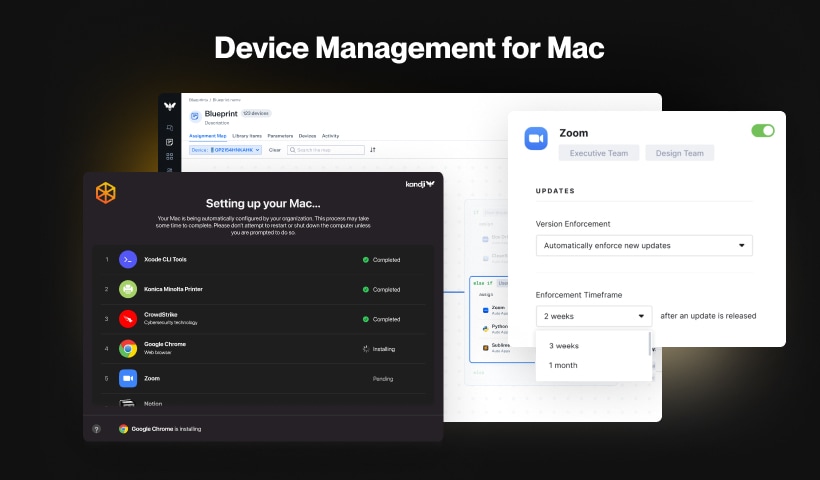Click the orange hexagon logo in setup window
820x480 pixels.
click(106, 193)
